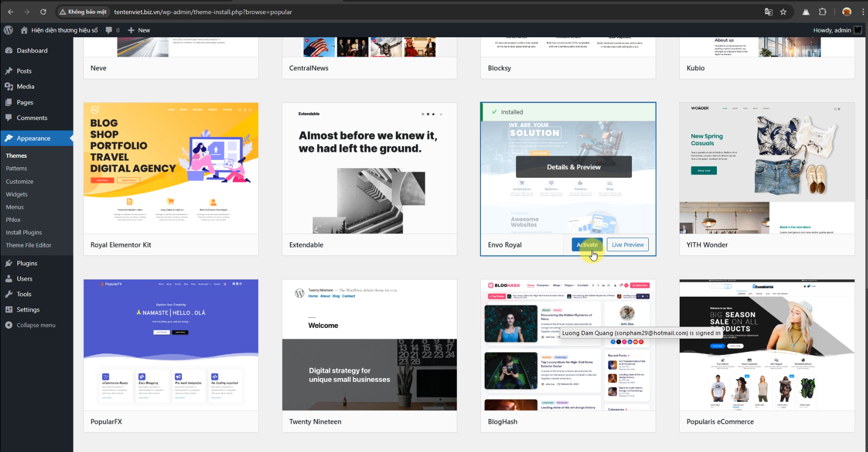Click the Neve theme name
Viewport: 868px width, 452px height.
(x=99, y=68)
